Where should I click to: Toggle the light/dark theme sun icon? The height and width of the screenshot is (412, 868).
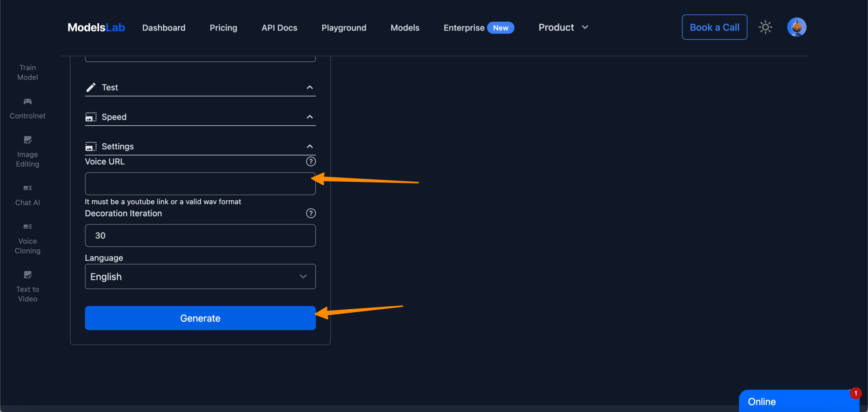pyautogui.click(x=765, y=27)
